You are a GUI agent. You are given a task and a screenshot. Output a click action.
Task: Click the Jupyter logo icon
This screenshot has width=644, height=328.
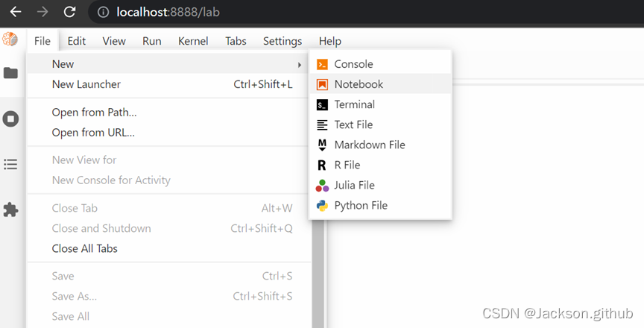click(10, 40)
